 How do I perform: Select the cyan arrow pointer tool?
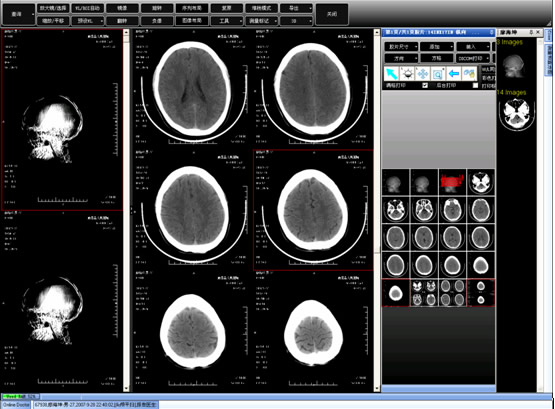(391, 74)
